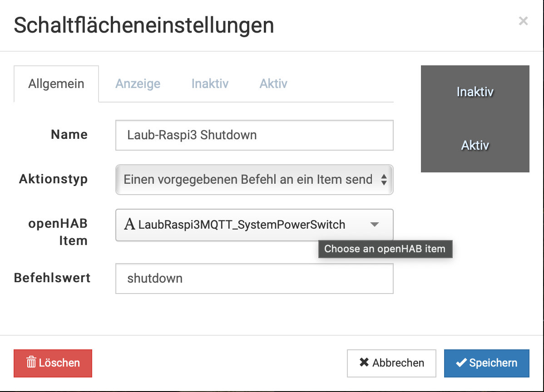Screen dimensions: 544x392
Task: Open the Anzeige tab
Action: coord(138,84)
